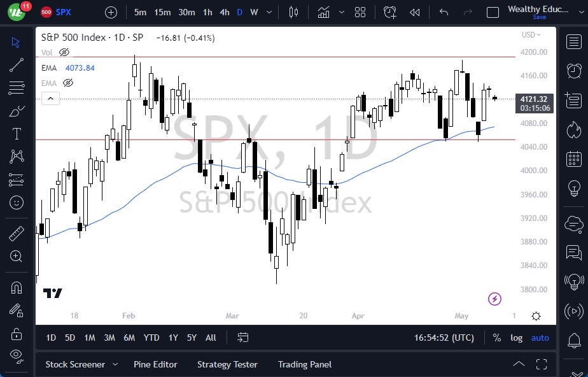Select the cursor arrow tool

click(15, 43)
